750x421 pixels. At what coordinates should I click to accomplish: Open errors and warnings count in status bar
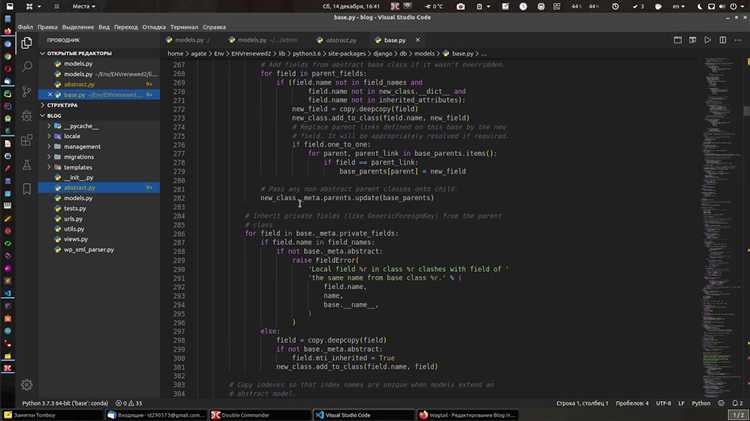pos(129,403)
